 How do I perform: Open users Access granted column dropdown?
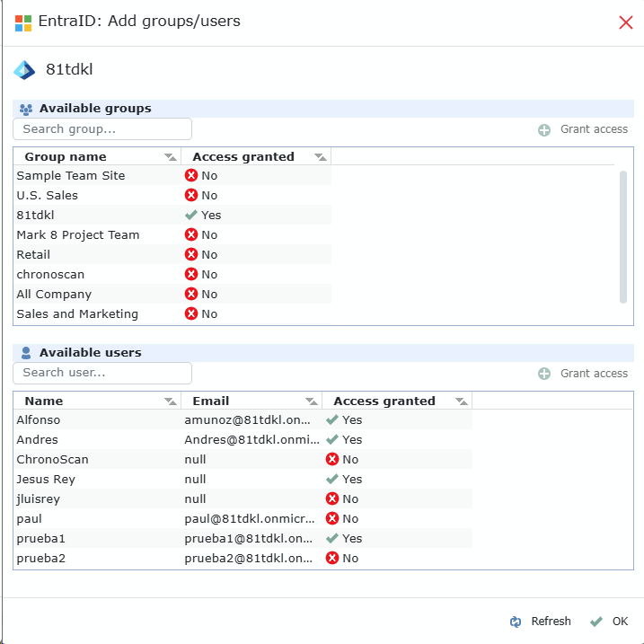click(461, 401)
